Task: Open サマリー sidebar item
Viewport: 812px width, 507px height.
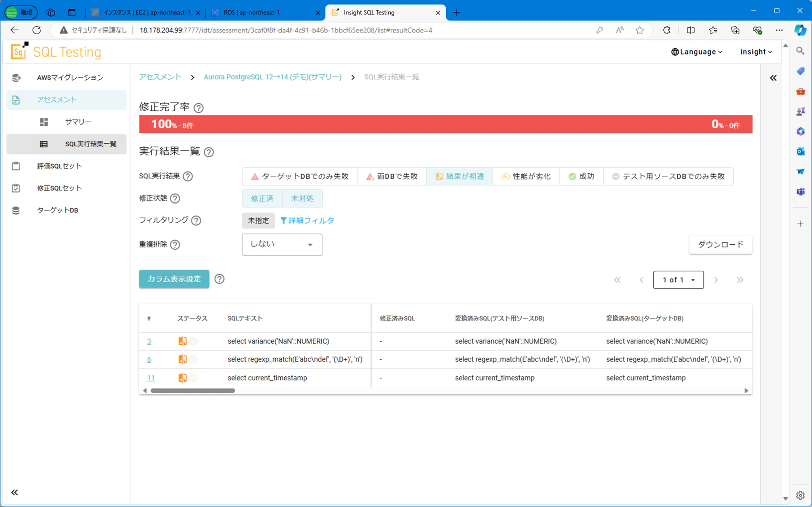Action: click(x=66, y=122)
